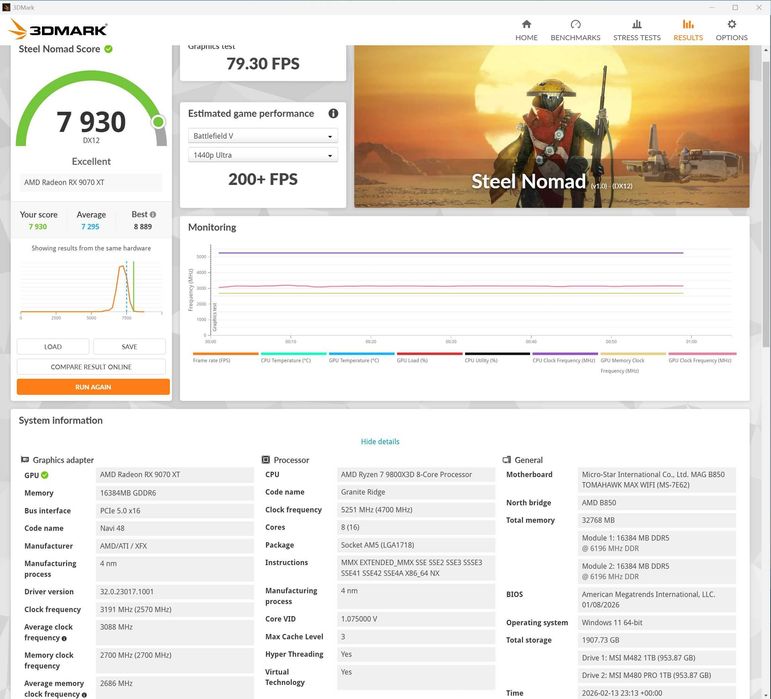Click the Windows 11 64-bit value
The image size is (771, 699).
(x=656, y=623)
